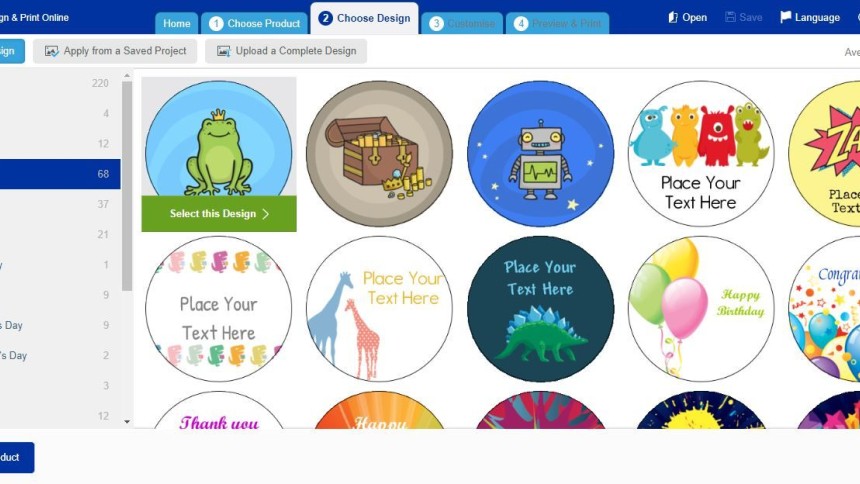The height and width of the screenshot is (484, 860).
Task: Select this Design for the frog label
Action: point(219,213)
